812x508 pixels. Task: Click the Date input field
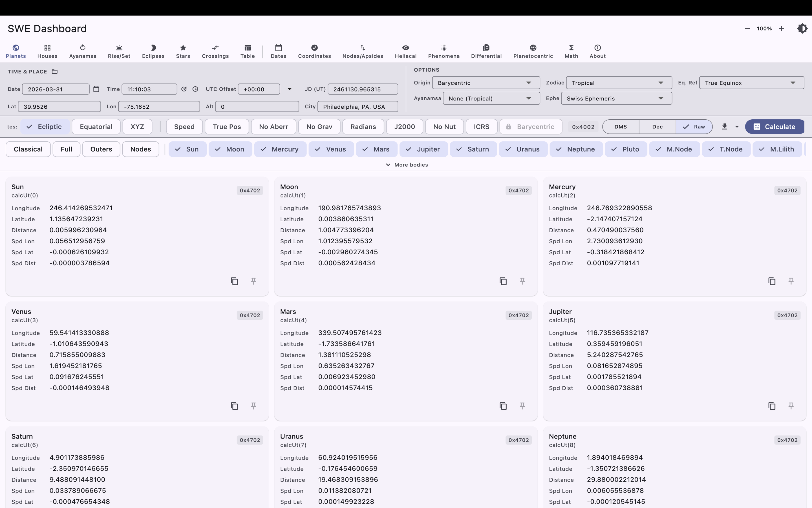pos(56,89)
